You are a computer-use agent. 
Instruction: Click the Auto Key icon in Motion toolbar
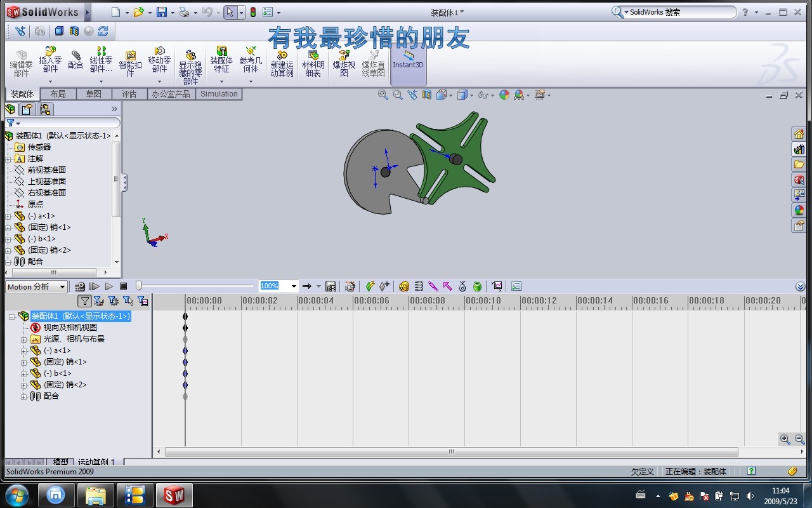click(x=370, y=286)
